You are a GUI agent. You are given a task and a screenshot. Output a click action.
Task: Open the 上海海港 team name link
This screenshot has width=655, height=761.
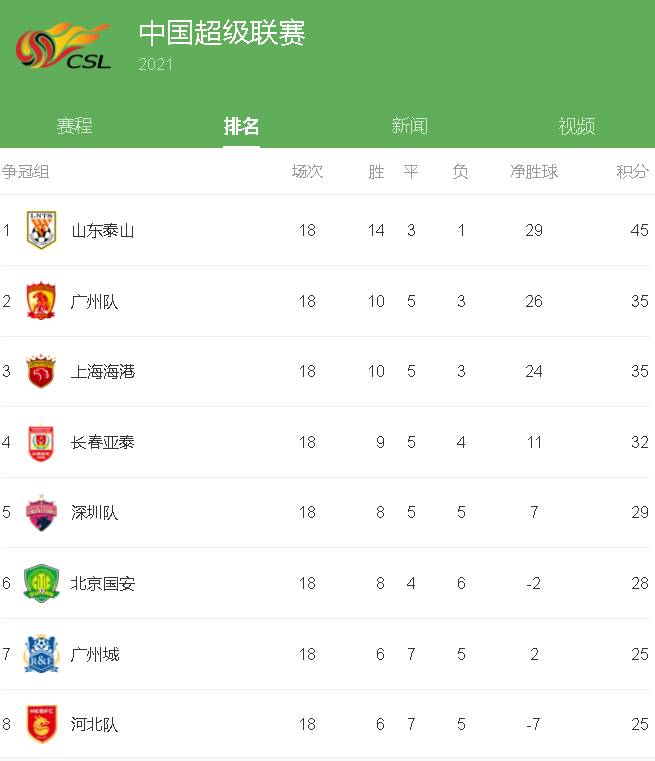tap(102, 372)
